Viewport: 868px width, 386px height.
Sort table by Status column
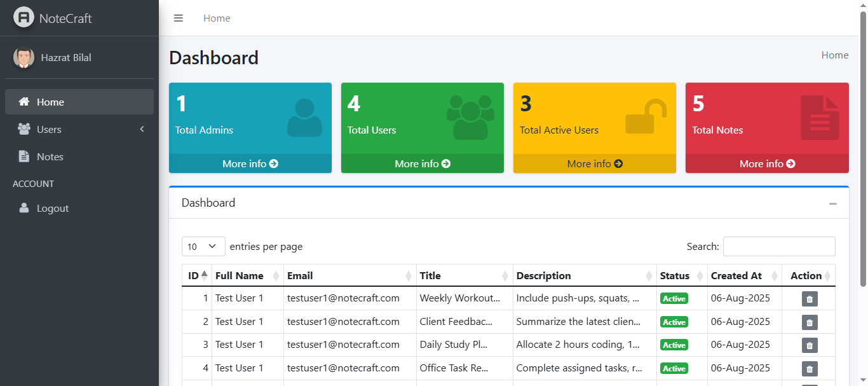[x=682, y=276]
